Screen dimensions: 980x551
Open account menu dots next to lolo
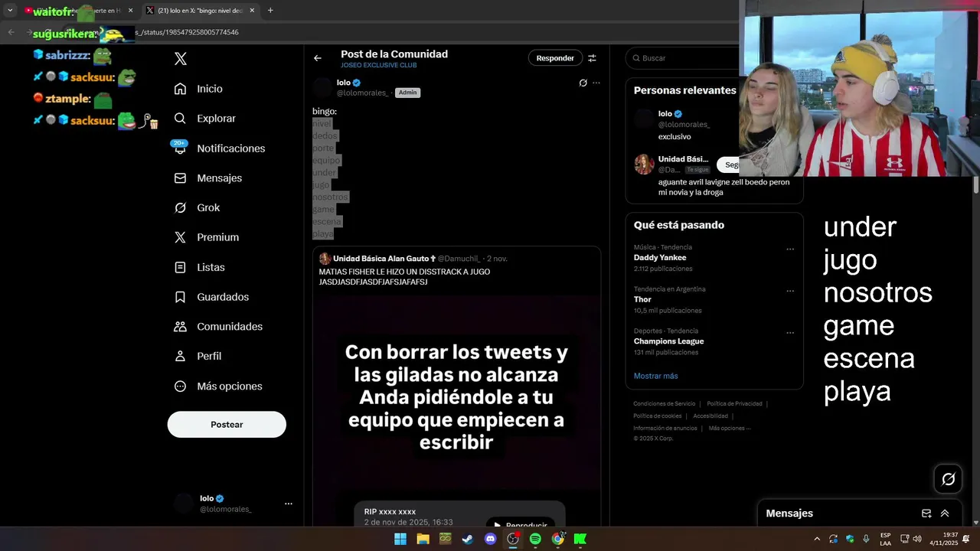coord(289,504)
